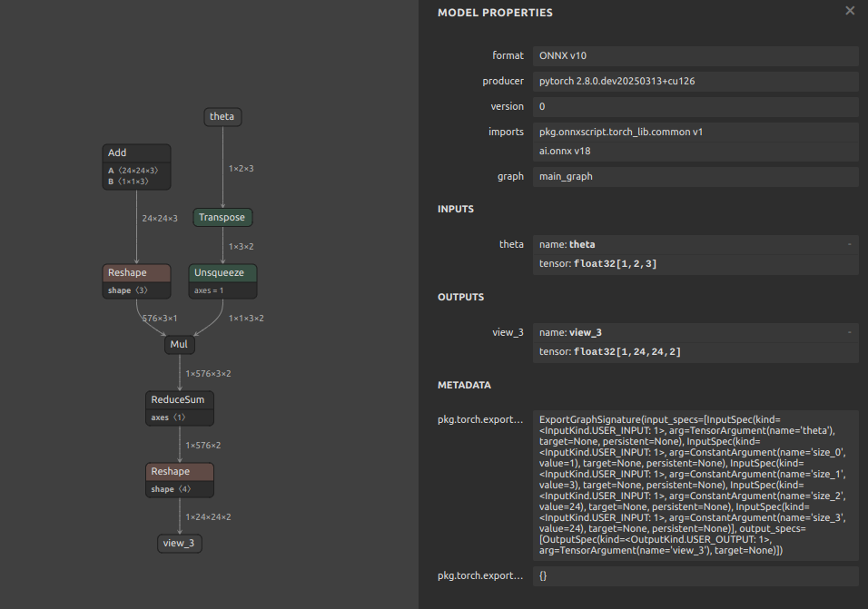Click the METADATA section heading
Screen dimensions: 868x609
click(x=464, y=385)
